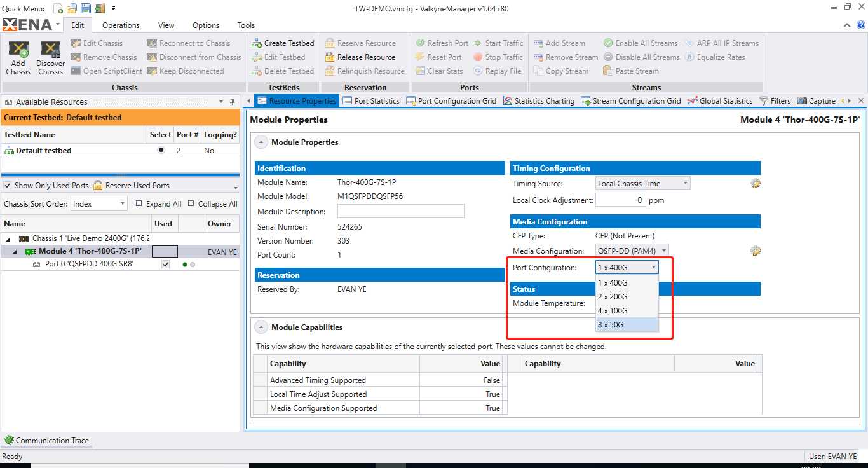Switch to the Global Statistics tab

pyautogui.click(x=720, y=100)
